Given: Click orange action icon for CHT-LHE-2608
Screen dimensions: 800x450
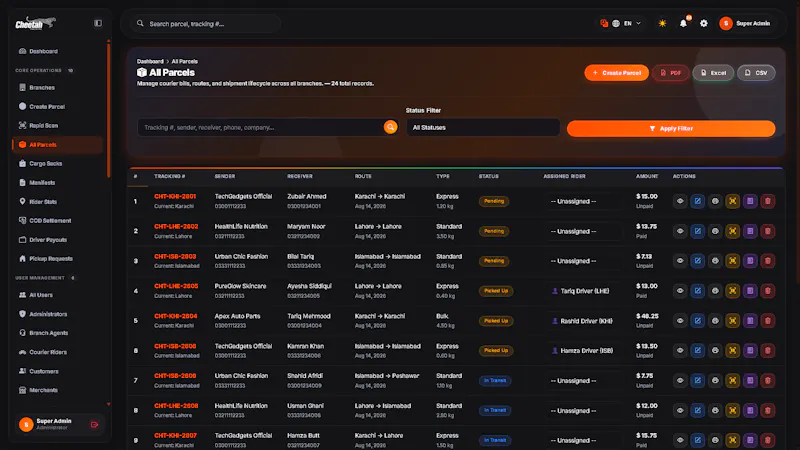Looking at the screenshot, I should tap(733, 410).
